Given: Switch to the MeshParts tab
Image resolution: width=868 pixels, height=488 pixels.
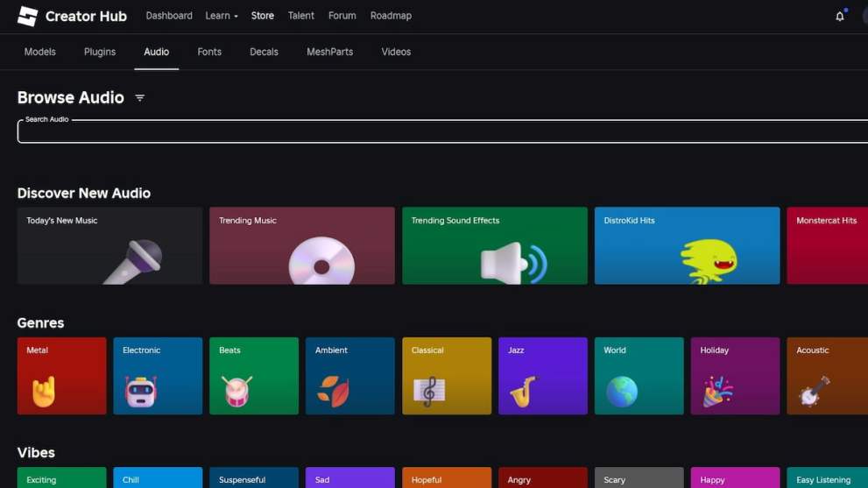Looking at the screenshot, I should click(x=329, y=52).
